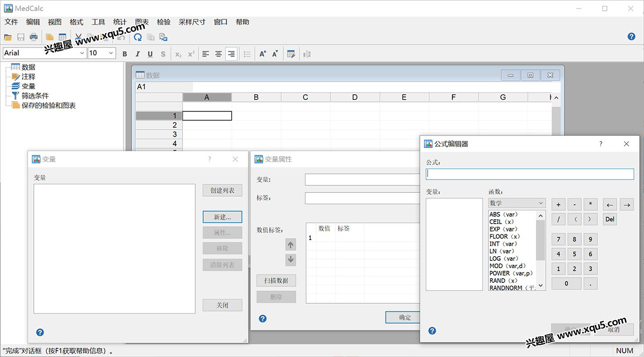Click the Del button in formula editor
This screenshot has height=357, width=644.
coord(610,219)
